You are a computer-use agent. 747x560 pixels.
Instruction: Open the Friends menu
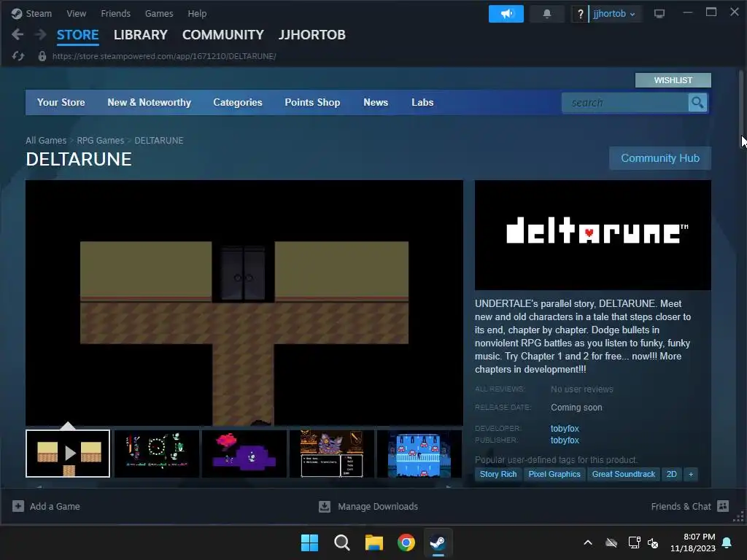(x=115, y=14)
